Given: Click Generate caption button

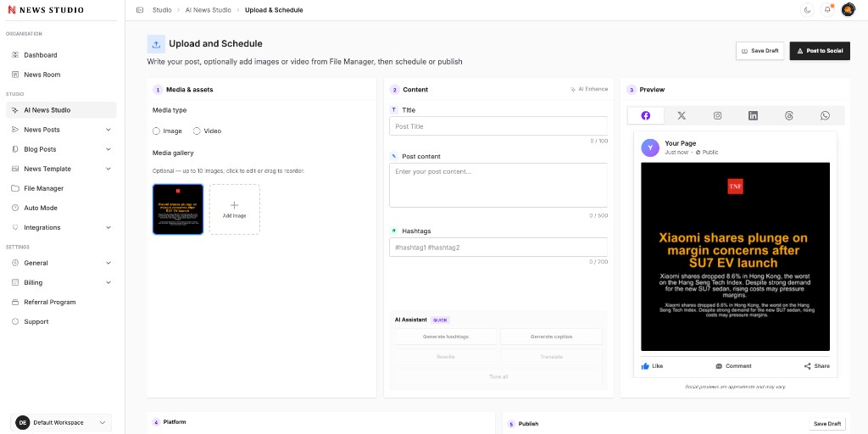Looking at the screenshot, I should click(551, 337).
